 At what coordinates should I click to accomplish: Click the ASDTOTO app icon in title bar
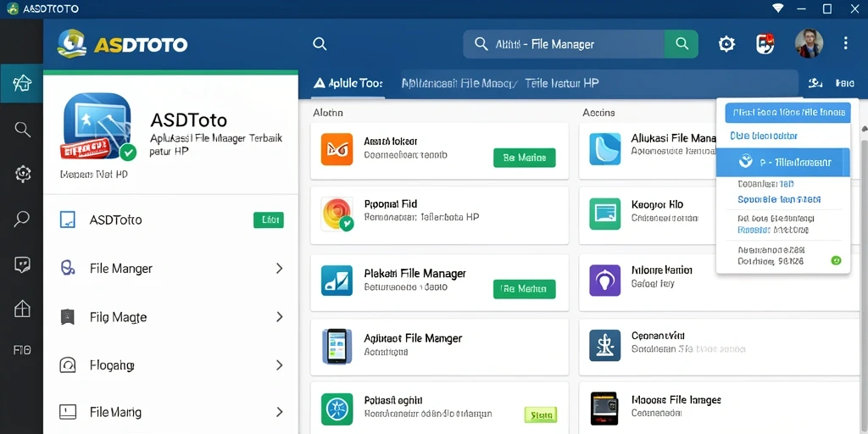[13, 8]
